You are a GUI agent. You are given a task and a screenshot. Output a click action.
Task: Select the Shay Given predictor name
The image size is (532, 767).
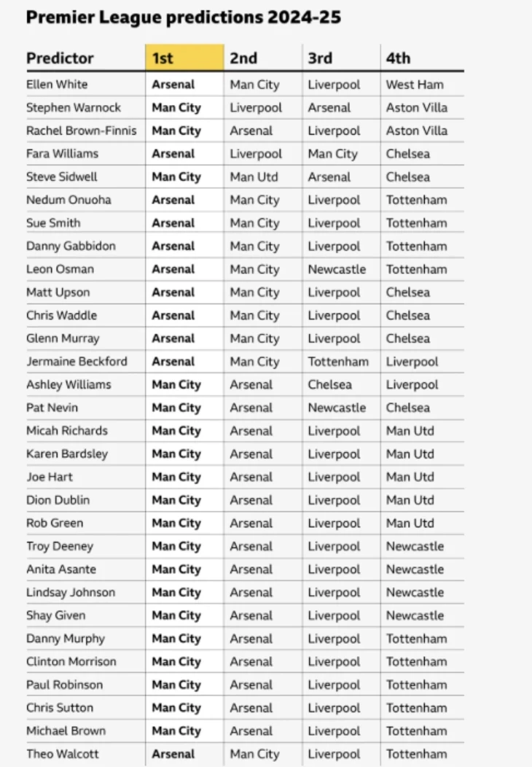tap(55, 615)
